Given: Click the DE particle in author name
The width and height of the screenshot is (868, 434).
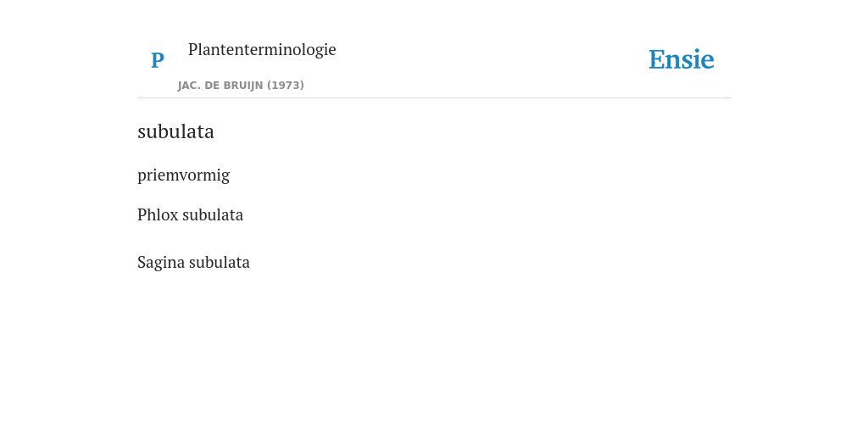Looking at the screenshot, I should [x=211, y=86].
